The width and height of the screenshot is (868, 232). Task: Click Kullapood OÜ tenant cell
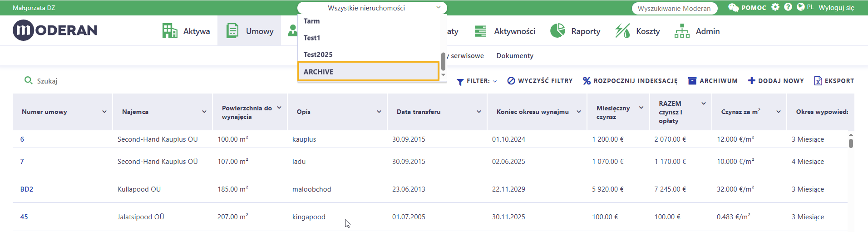pyautogui.click(x=139, y=189)
